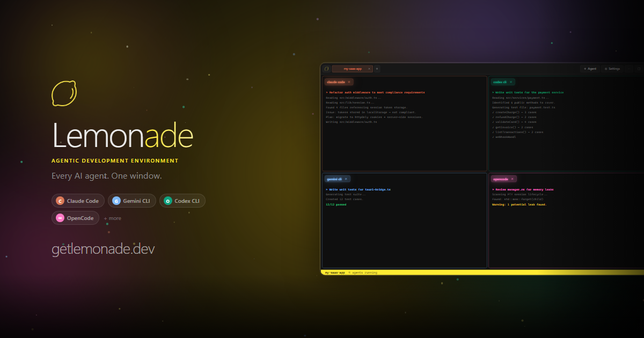This screenshot has width=644, height=338.
Task: Click the validateCard() cases line
Action: coord(514,122)
